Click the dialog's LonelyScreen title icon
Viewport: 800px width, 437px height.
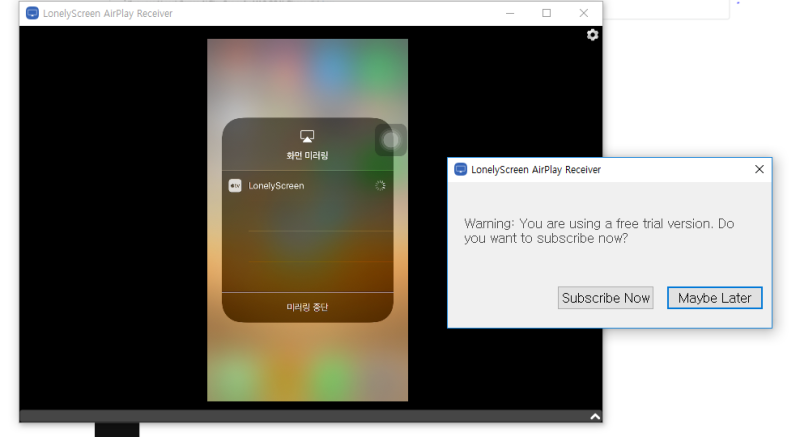(x=461, y=169)
